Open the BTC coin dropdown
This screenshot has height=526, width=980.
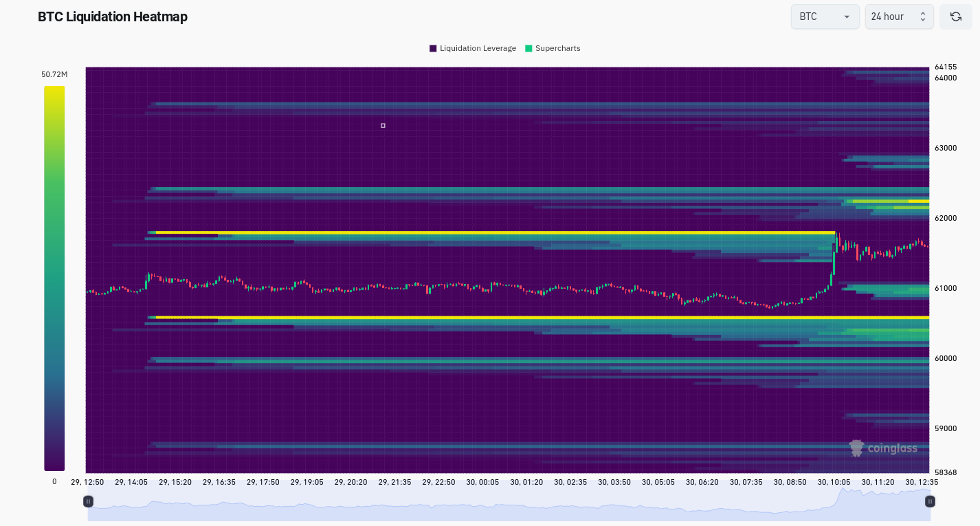pyautogui.click(x=825, y=17)
